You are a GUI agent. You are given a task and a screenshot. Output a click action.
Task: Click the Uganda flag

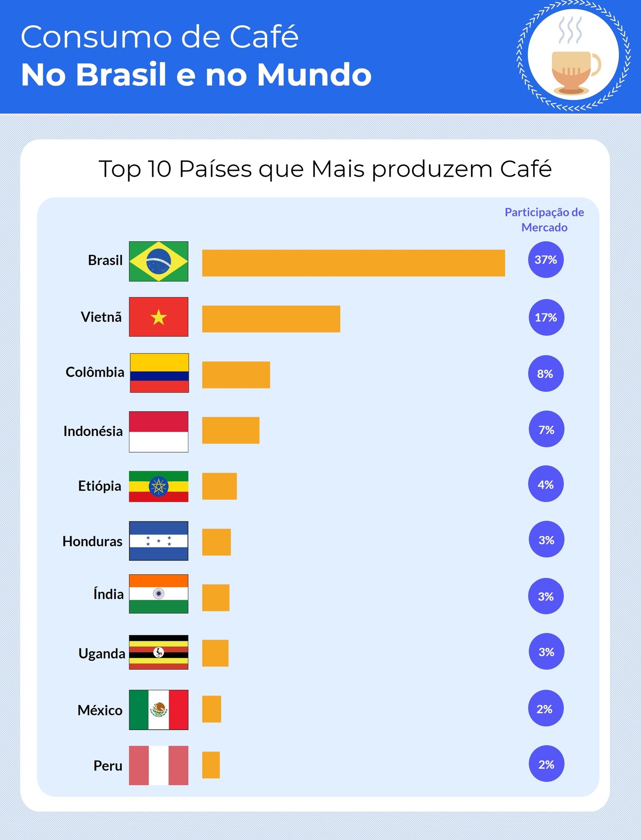pos(159,652)
